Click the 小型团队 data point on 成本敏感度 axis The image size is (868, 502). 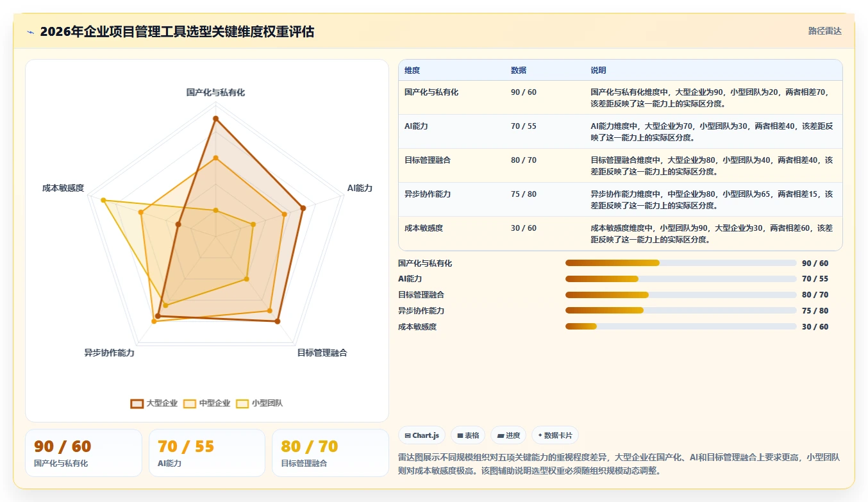[x=103, y=201]
